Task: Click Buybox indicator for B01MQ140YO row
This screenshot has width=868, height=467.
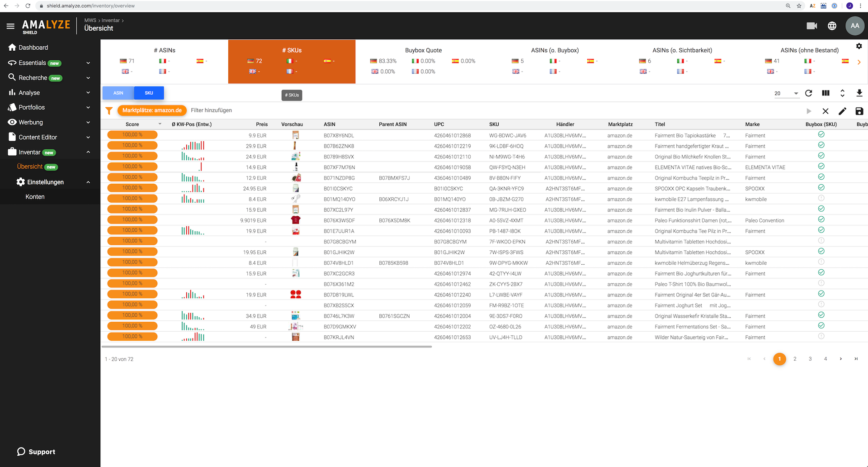Action: [x=821, y=198]
